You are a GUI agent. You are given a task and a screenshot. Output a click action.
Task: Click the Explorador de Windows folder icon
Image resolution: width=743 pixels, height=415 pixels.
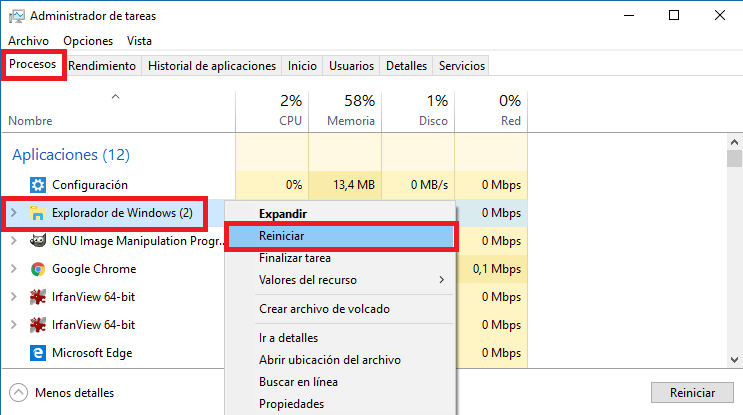[x=37, y=213]
